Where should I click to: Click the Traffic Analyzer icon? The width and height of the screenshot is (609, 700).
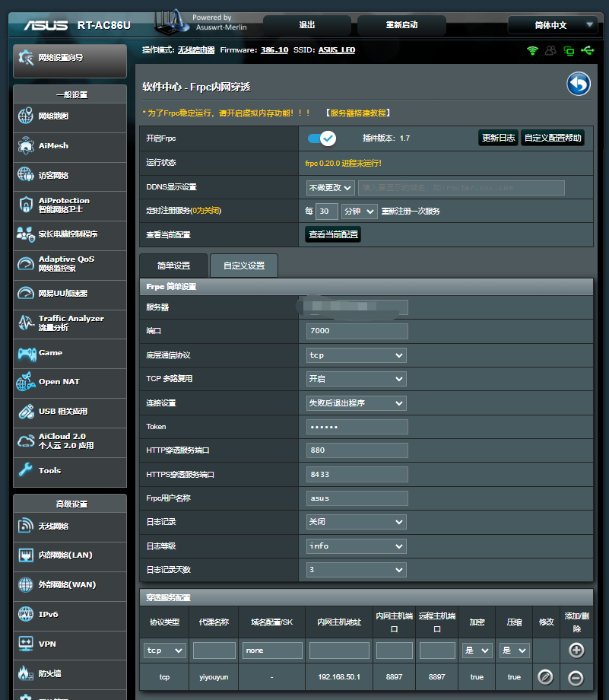pos(25,323)
